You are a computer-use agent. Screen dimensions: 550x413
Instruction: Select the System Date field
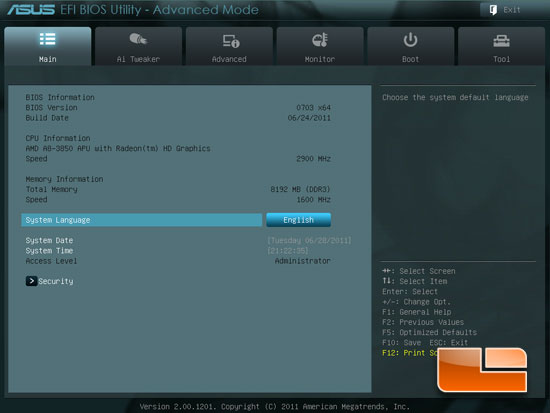click(x=309, y=240)
